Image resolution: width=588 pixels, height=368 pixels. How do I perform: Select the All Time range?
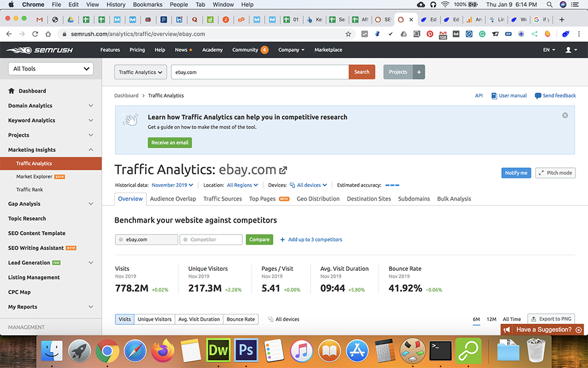tap(512, 319)
